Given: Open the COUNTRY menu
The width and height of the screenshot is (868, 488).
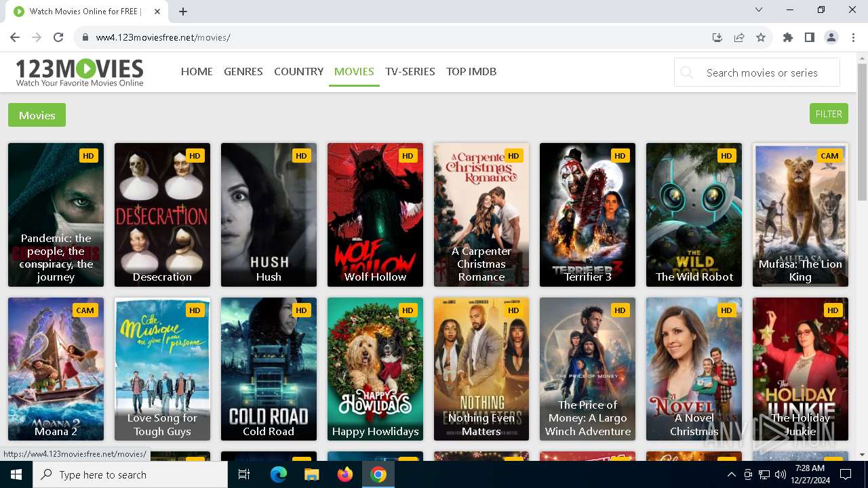Looking at the screenshot, I should (x=298, y=71).
